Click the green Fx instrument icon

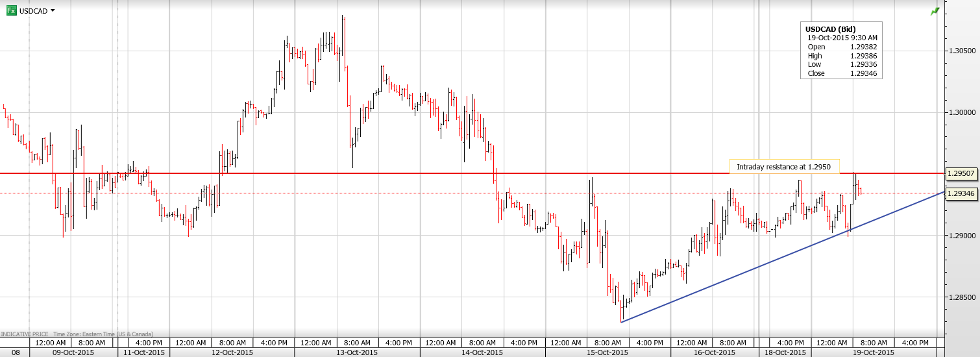11,10
